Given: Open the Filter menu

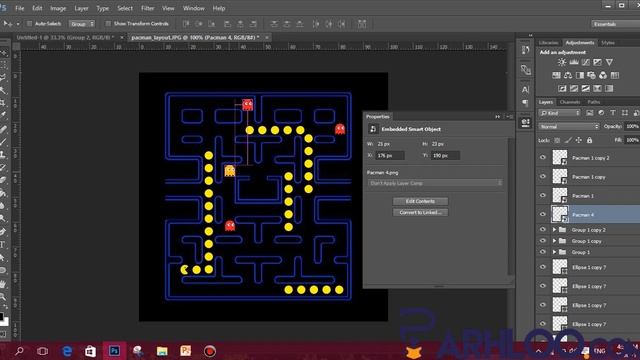Looking at the screenshot, I should click(147, 8).
